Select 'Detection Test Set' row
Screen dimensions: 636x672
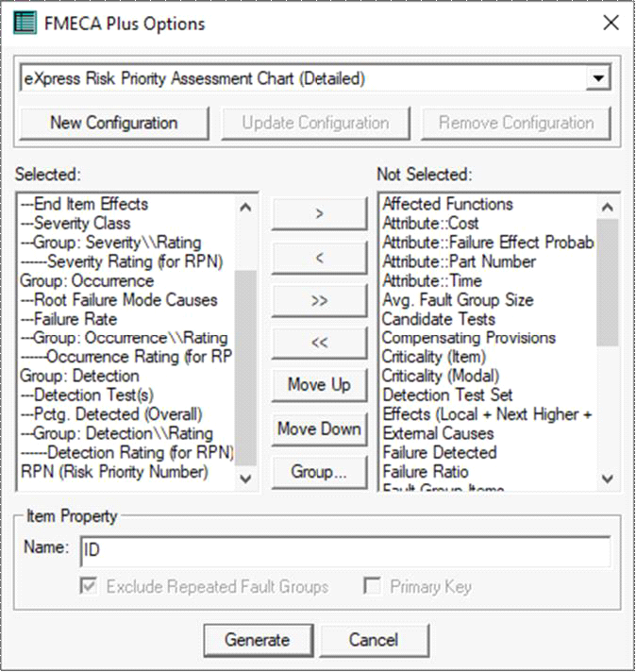[x=488, y=395]
